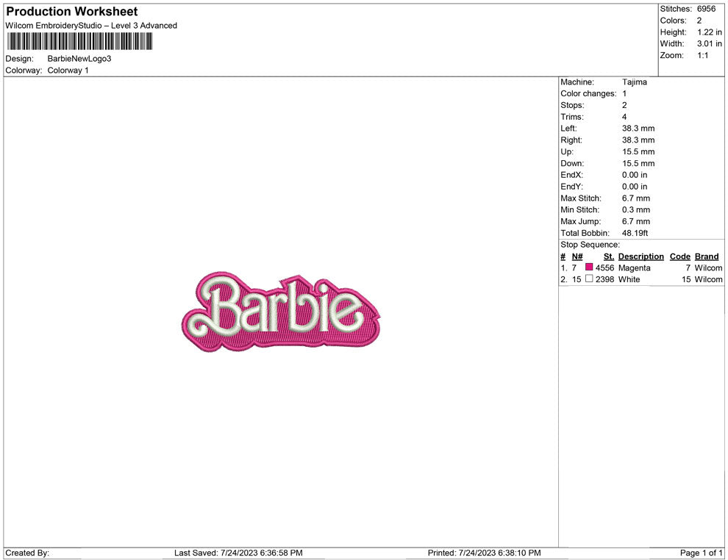Click the Left value 38.3 mm
This screenshot has height=560, width=728.
(x=638, y=128)
